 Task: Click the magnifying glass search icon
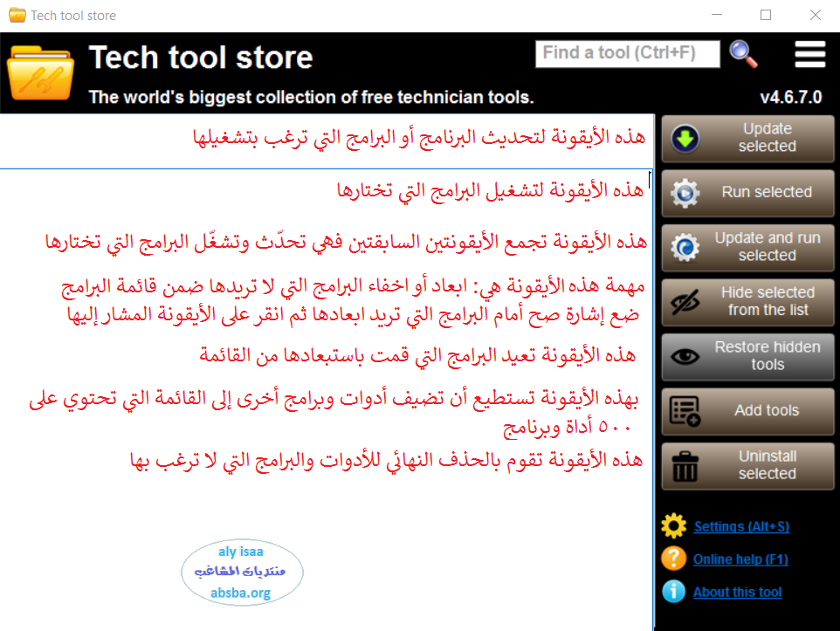coord(744,53)
